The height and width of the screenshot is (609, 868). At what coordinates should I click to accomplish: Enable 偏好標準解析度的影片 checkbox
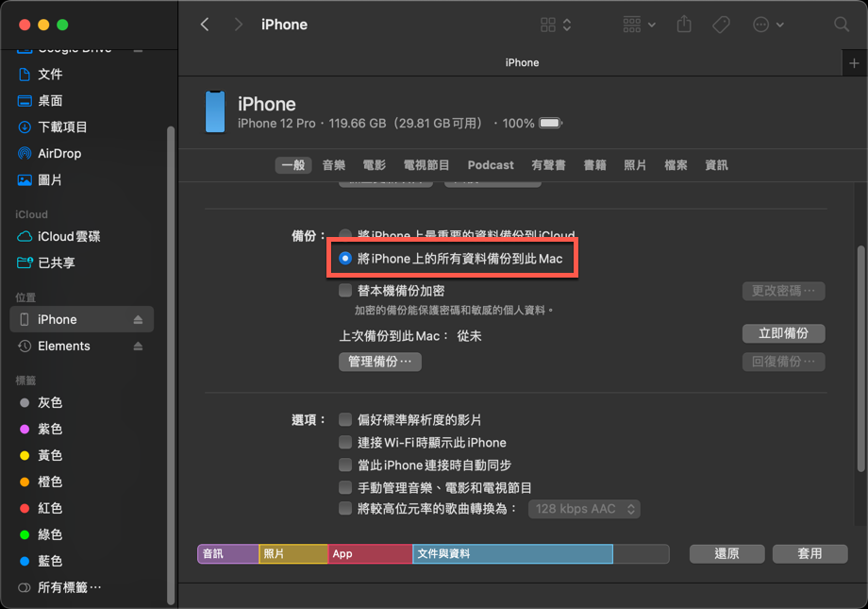click(345, 419)
